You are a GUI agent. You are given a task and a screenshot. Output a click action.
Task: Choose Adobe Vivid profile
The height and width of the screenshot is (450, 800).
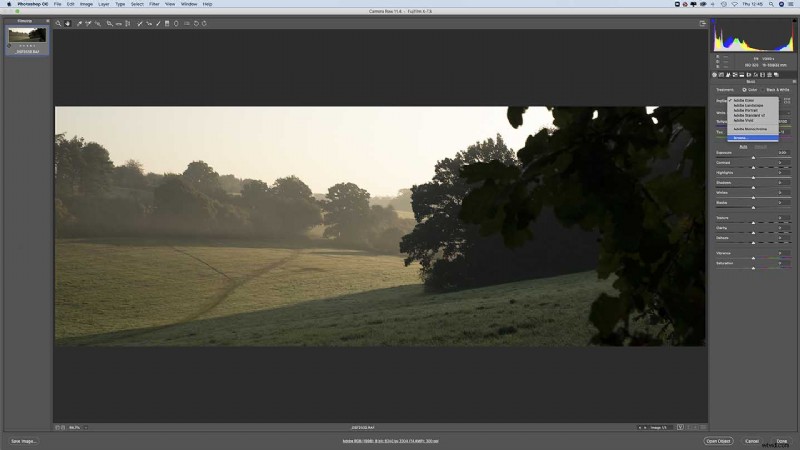753,120
